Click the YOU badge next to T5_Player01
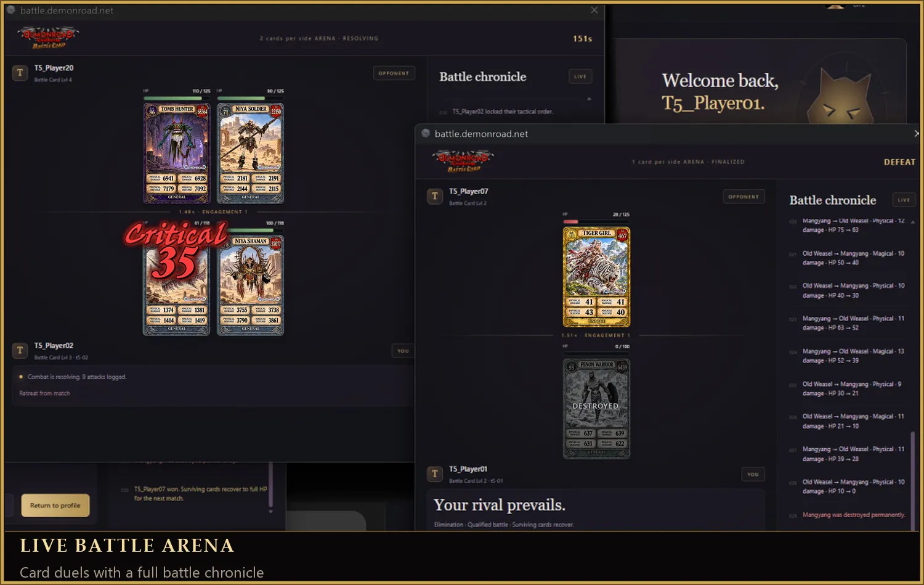The height and width of the screenshot is (585, 924). 753,474
